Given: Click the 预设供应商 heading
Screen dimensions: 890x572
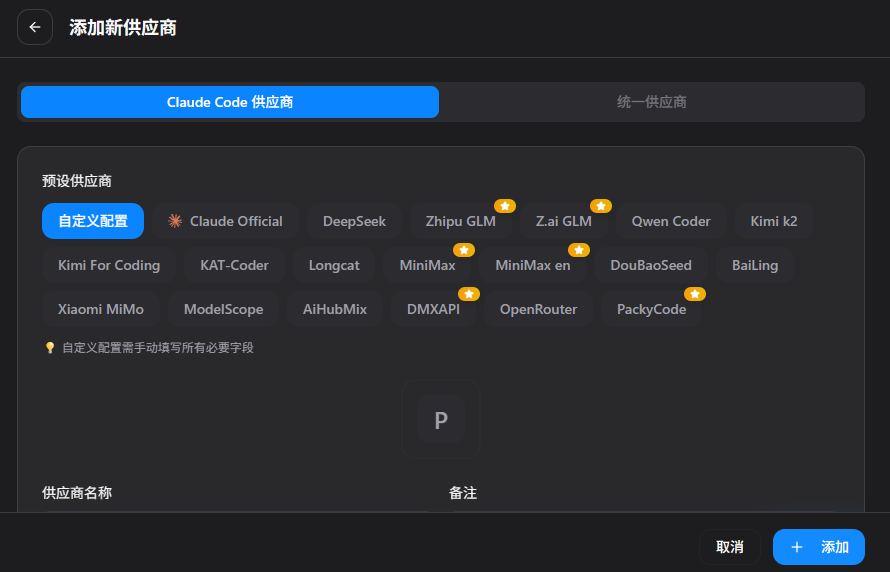Looking at the screenshot, I should click(77, 181).
